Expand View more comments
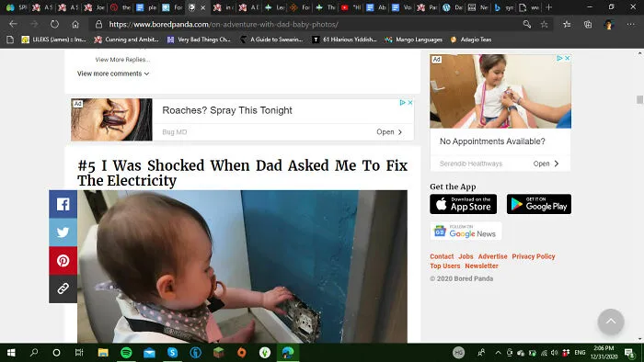The image size is (644, 362). [x=113, y=74]
